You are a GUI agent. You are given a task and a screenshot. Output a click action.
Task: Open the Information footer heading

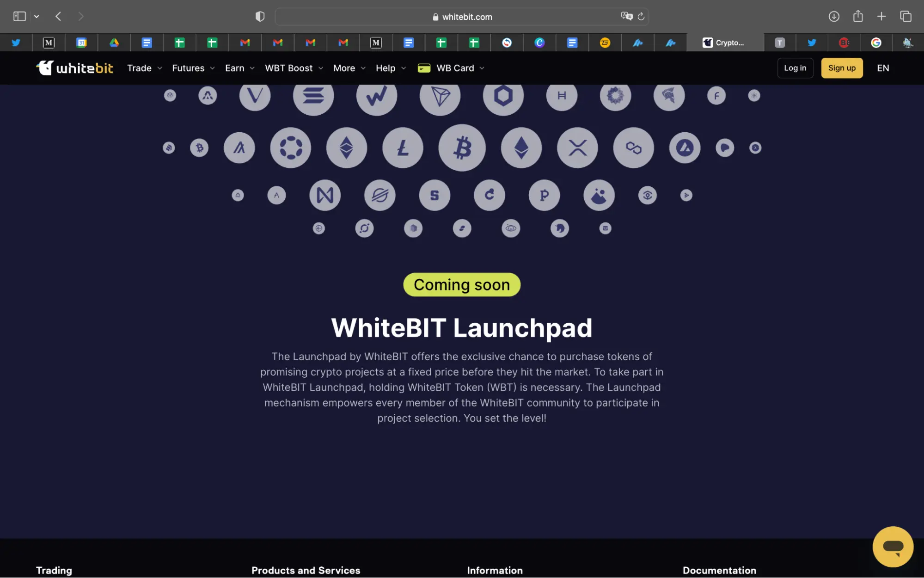(x=495, y=570)
